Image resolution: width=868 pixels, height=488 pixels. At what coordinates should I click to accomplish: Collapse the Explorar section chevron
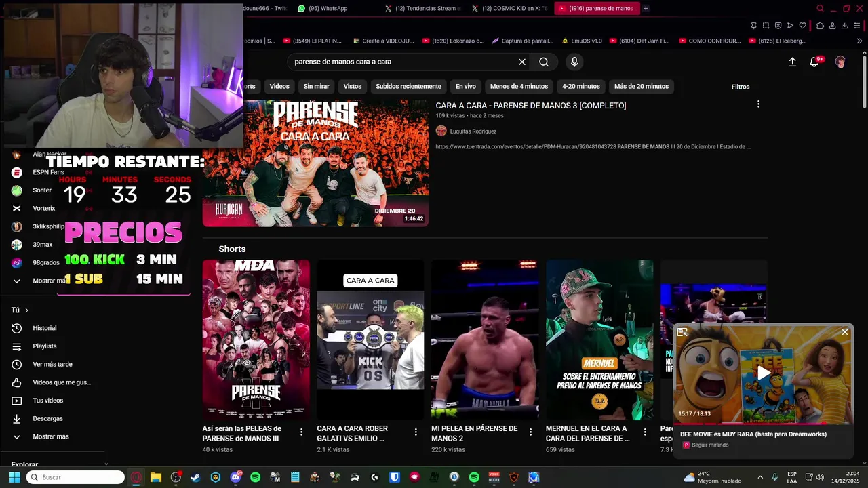click(x=106, y=464)
